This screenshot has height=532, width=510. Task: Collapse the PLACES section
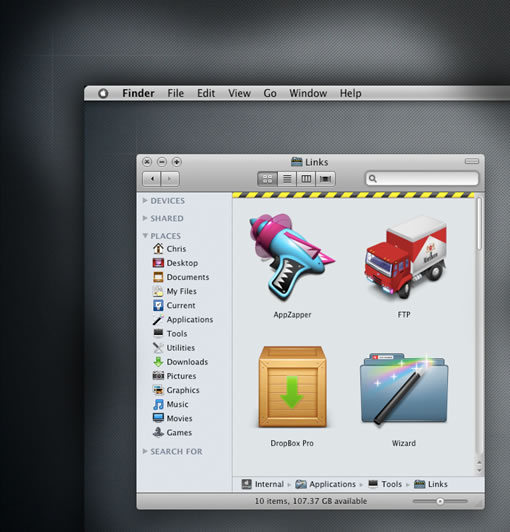[145, 235]
